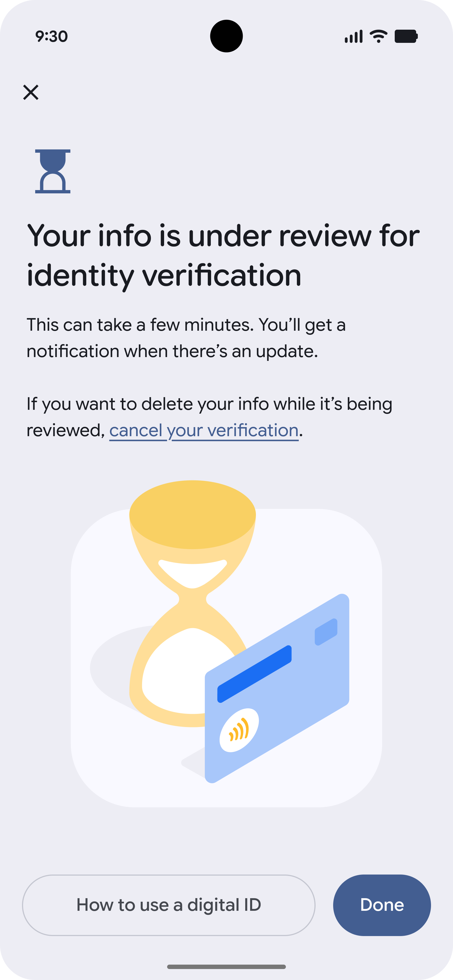Tap the blue ID card illustration
The image size is (453, 980).
pyautogui.click(x=277, y=689)
